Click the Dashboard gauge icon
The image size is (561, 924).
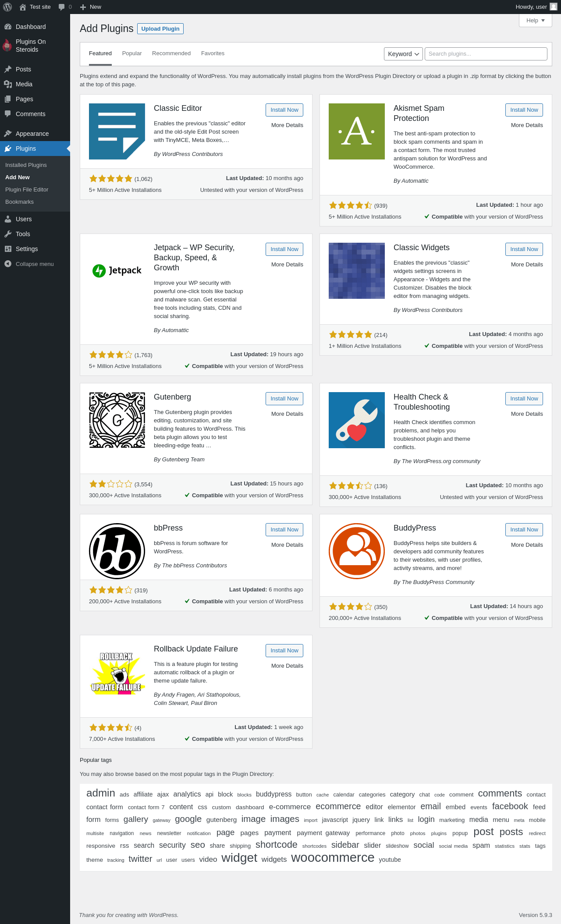point(8,27)
